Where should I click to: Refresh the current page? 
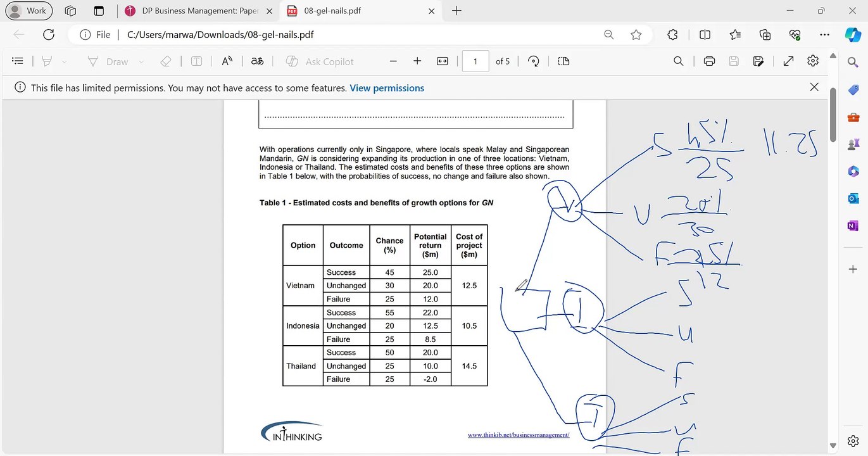pos(48,35)
